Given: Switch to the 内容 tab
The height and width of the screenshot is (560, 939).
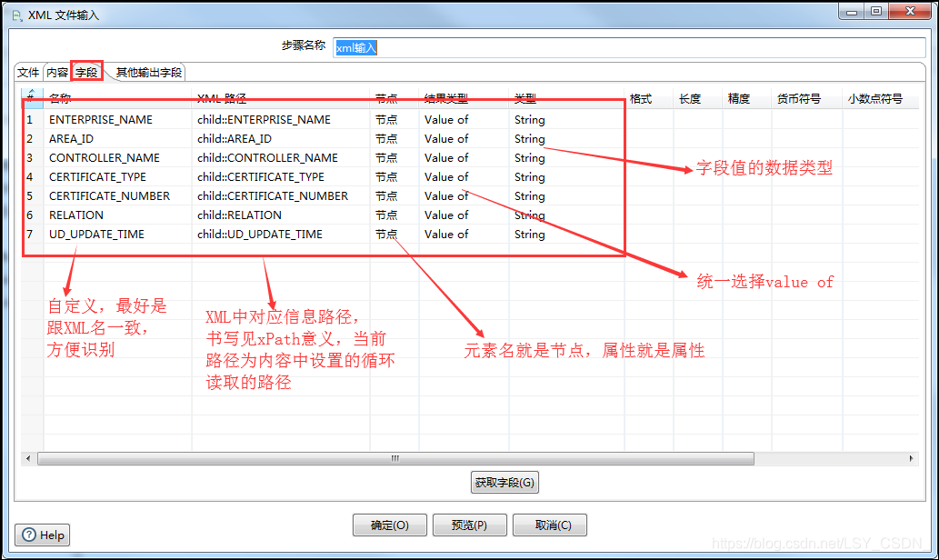Looking at the screenshot, I should (57, 73).
